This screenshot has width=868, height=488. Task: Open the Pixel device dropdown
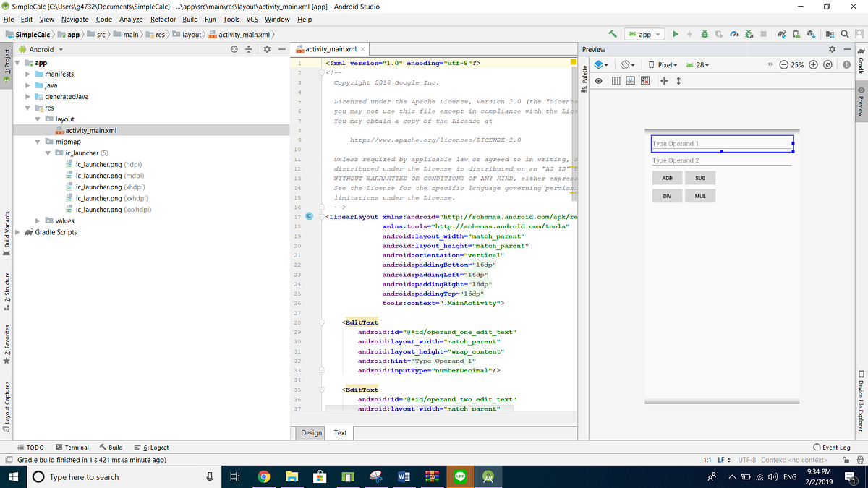(x=663, y=64)
